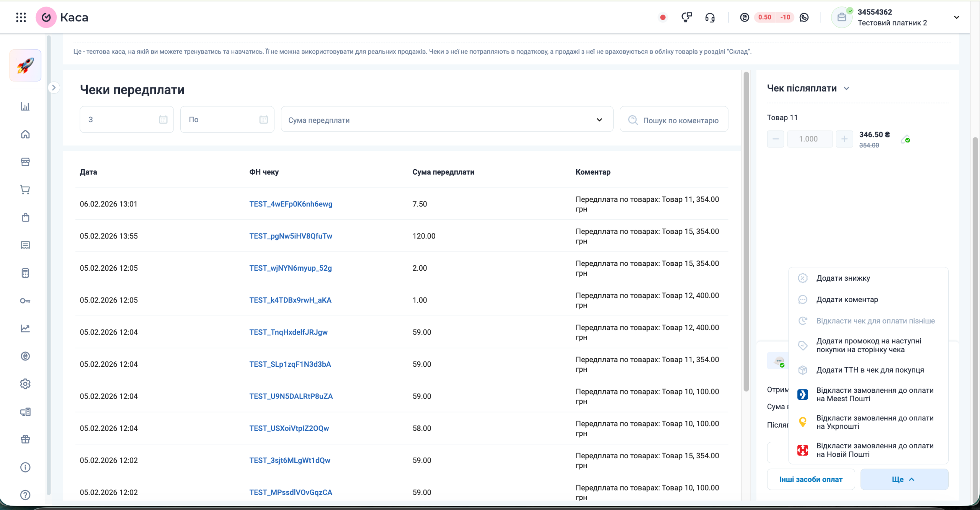
Task: Increase Товар 11 quantity with plus
Action: tap(844, 139)
